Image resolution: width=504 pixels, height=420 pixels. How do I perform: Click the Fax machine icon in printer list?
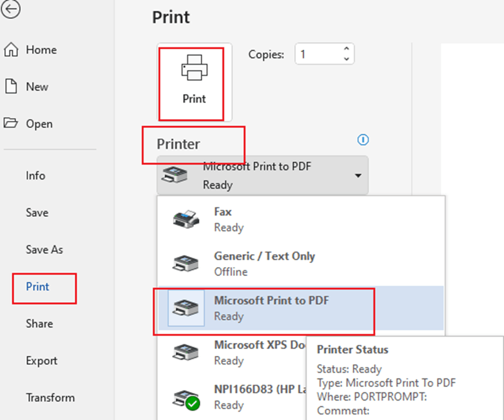tap(186, 219)
